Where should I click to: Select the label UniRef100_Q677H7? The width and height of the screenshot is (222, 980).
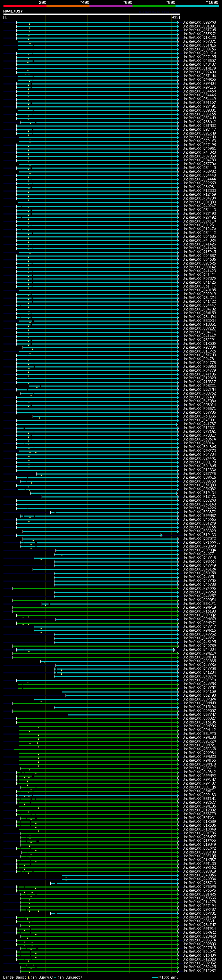[199, 714]
